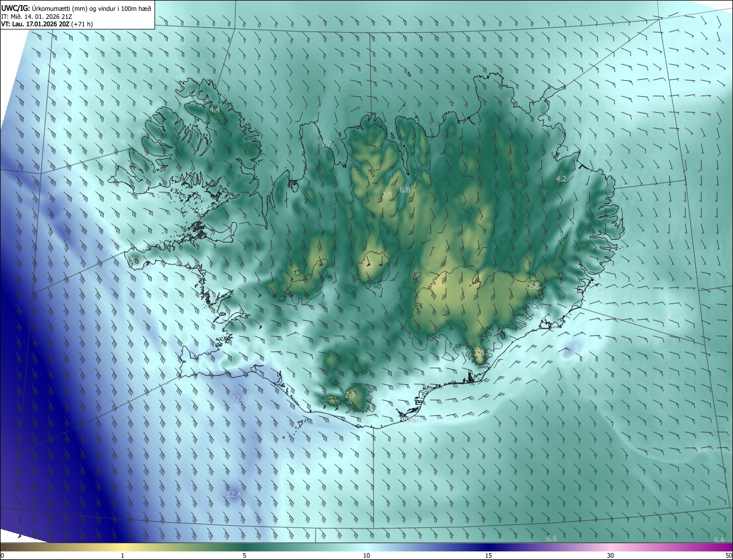Click the 0 tick label on the color scale
The width and height of the screenshot is (733, 560).
point(2,556)
